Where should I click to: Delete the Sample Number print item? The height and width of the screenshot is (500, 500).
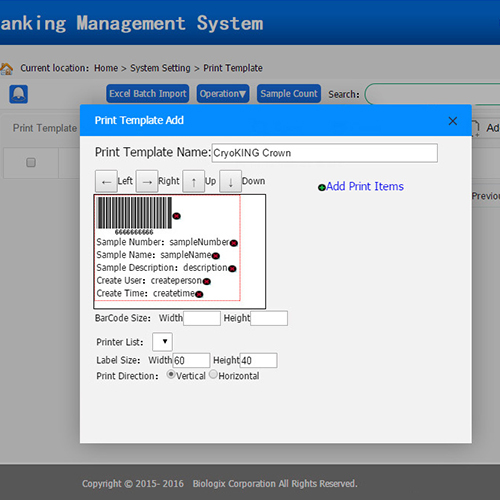pos(234,243)
